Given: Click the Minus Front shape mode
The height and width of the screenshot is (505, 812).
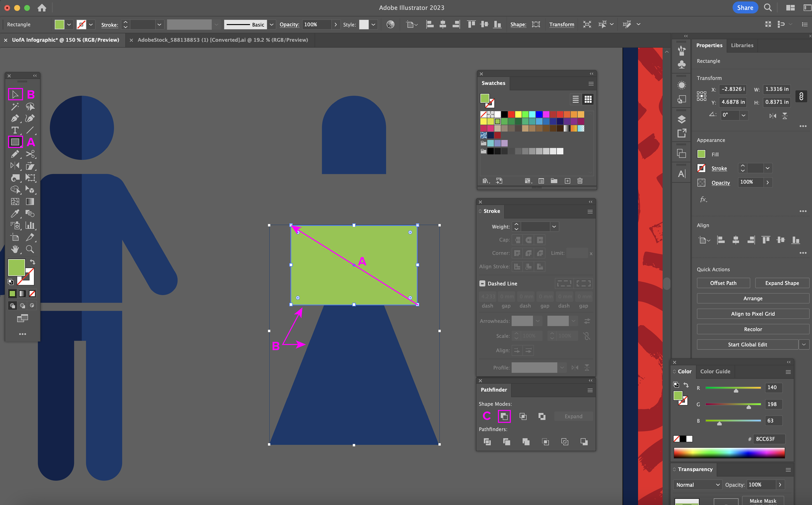Looking at the screenshot, I should 504,417.
